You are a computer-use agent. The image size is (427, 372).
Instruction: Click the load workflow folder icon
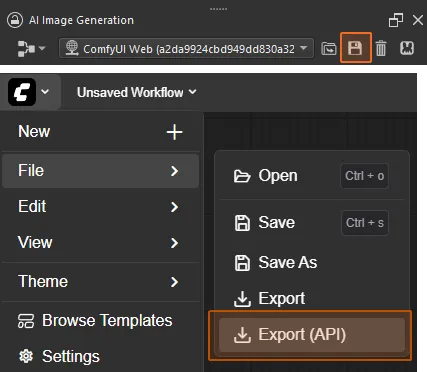[329, 49]
